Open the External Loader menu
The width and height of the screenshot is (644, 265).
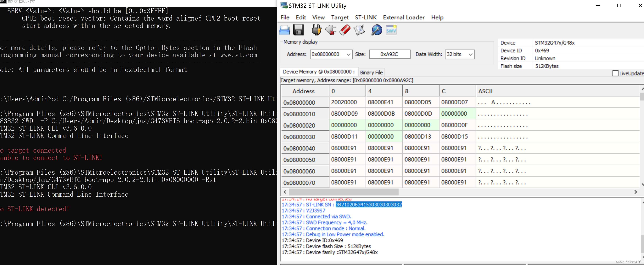pos(404,17)
